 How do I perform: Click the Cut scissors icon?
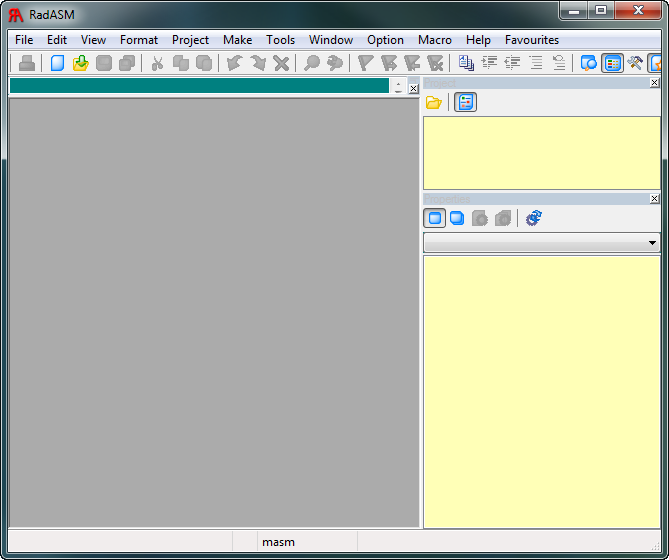(157, 63)
